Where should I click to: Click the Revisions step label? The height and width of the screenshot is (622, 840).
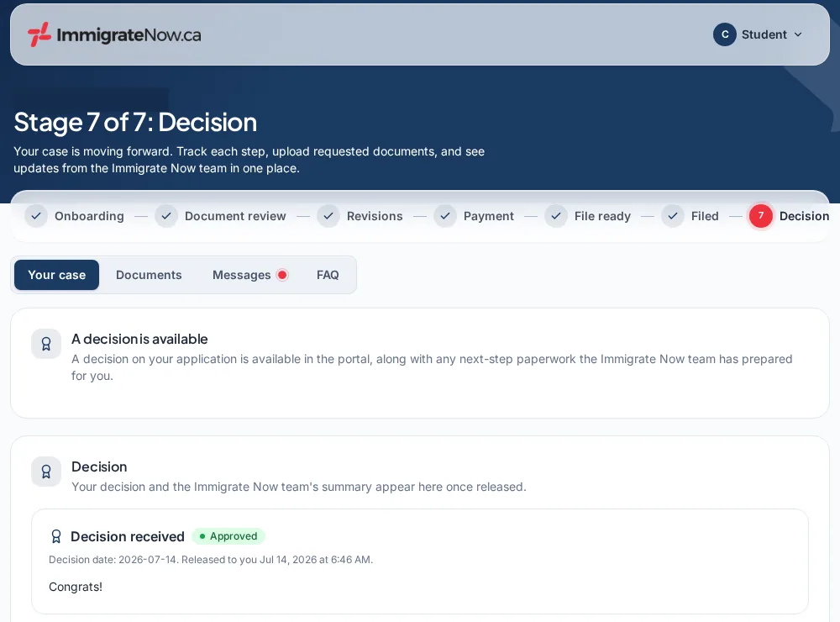[x=375, y=216]
